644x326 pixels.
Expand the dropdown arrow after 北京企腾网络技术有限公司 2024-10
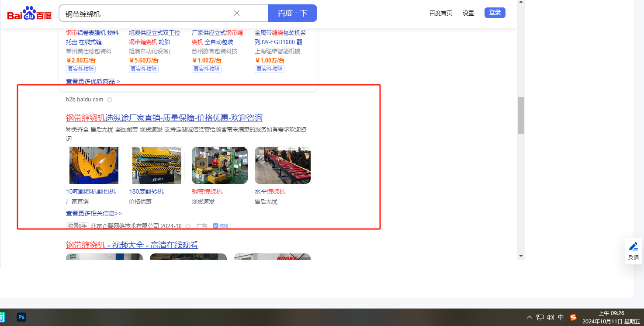[188, 226]
